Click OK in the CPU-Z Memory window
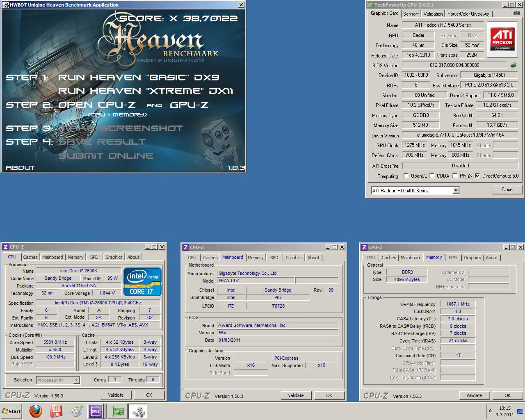Screen dimensions: 525x420 coord(507,395)
